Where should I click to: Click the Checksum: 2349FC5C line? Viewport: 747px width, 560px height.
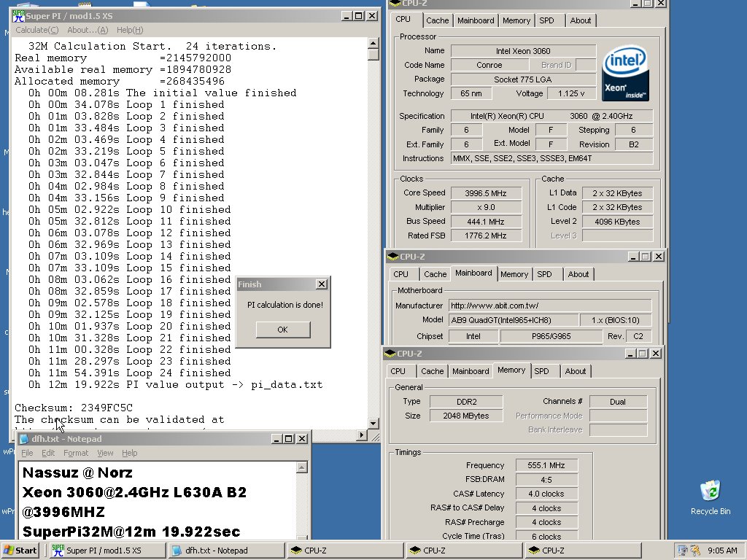click(74, 408)
